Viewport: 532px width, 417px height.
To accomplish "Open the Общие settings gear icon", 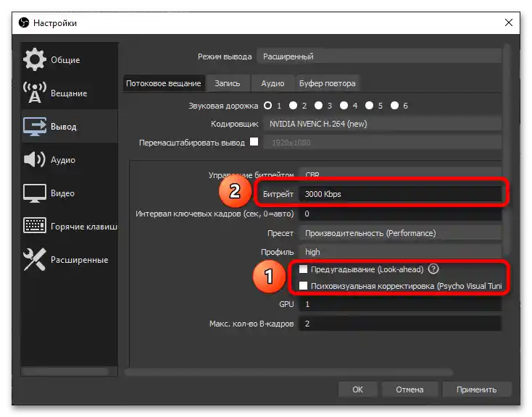I will pyautogui.click(x=35, y=59).
